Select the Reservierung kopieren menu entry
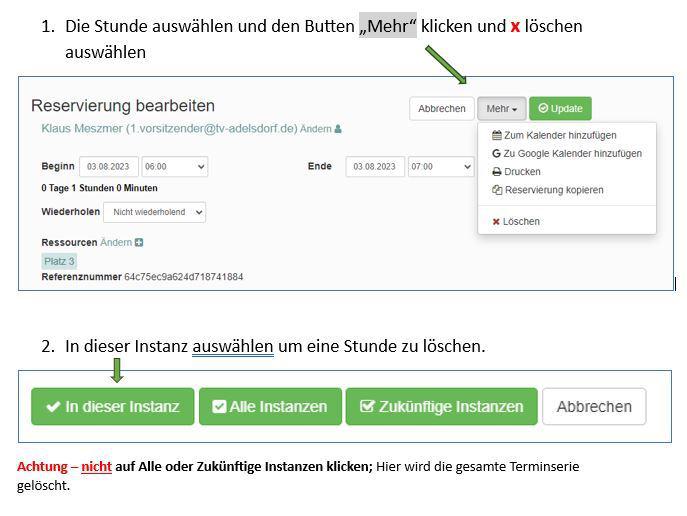Viewport: 687px width, 516px height. click(553, 190)
